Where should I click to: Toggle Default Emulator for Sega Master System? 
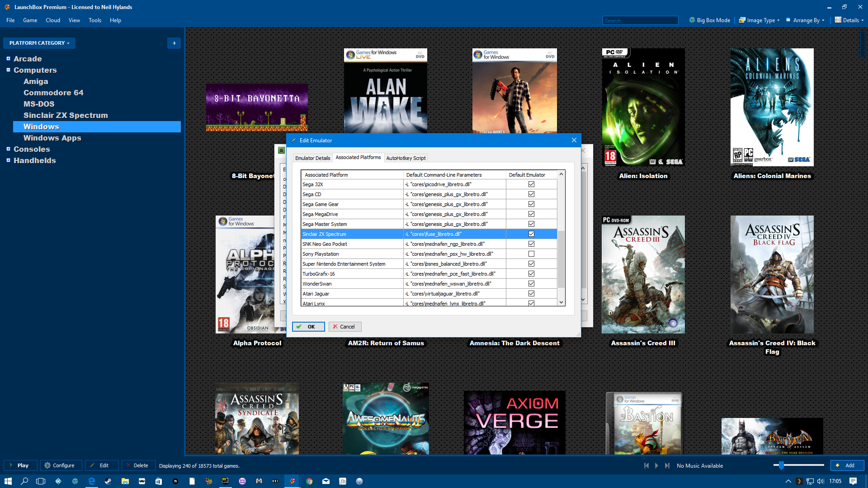tap(531, 224)
